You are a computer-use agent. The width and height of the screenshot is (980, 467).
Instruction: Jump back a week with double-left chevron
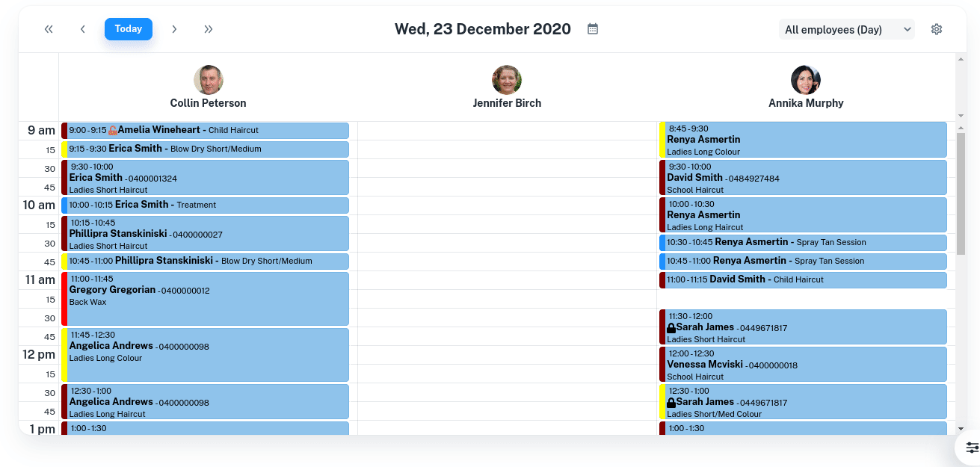pos(49,29)
